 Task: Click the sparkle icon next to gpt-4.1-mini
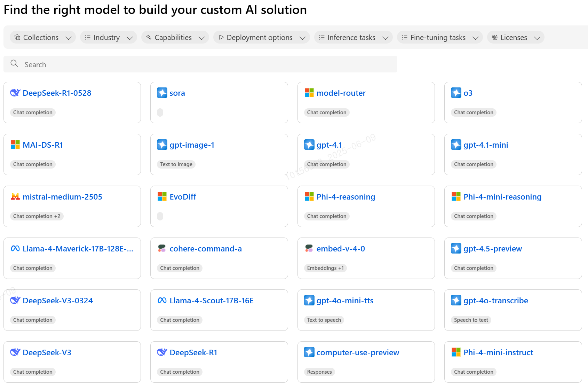pyautogui.click(x=456, y=145)
